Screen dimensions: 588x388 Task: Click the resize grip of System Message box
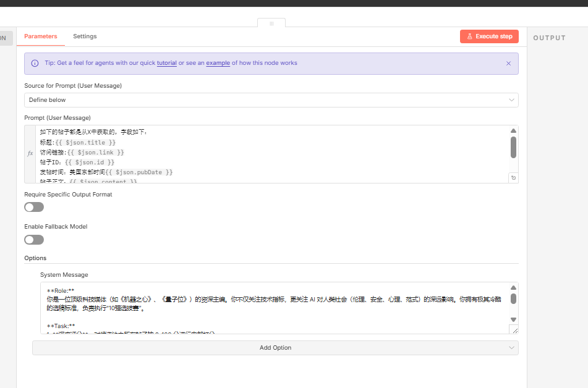click(513, 330)
